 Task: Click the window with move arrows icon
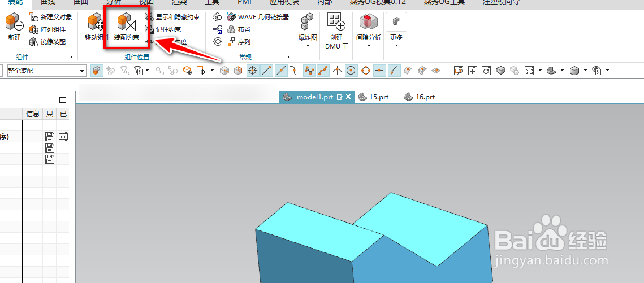click(x=473, y=71)
